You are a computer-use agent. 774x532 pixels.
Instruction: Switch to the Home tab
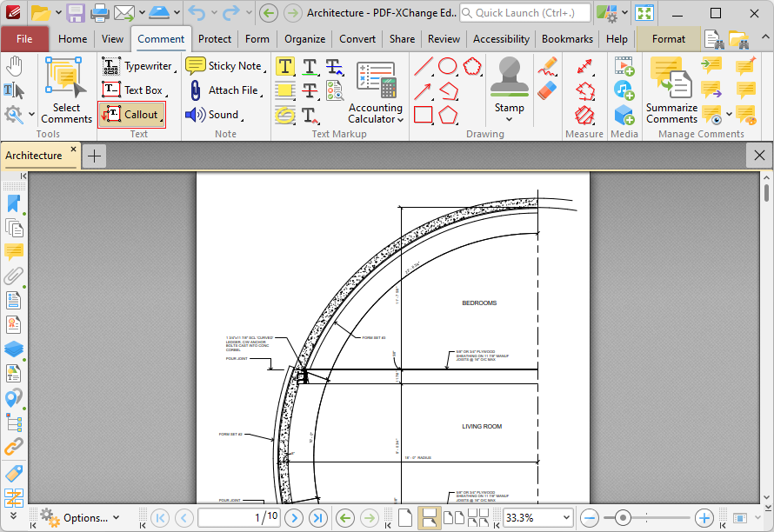click(x=72, y=39)
